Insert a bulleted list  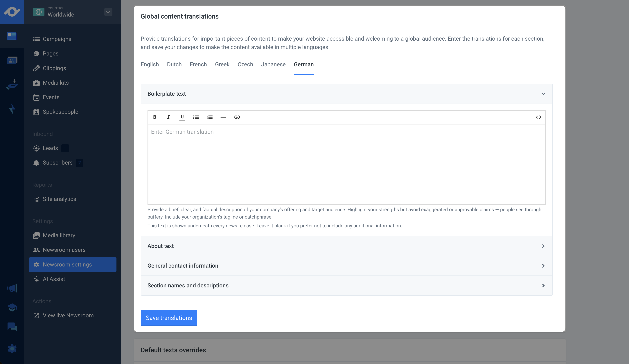point(196,117)
